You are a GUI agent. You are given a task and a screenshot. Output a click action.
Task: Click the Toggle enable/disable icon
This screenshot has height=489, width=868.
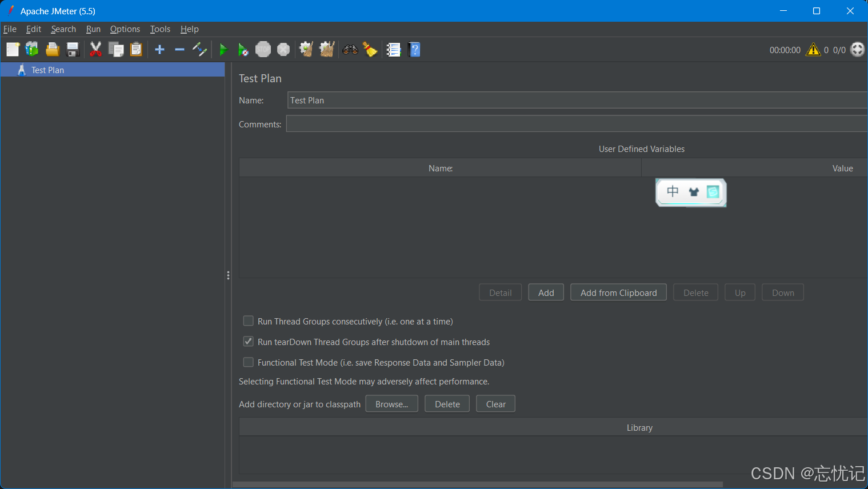click(x=199, y=50)
